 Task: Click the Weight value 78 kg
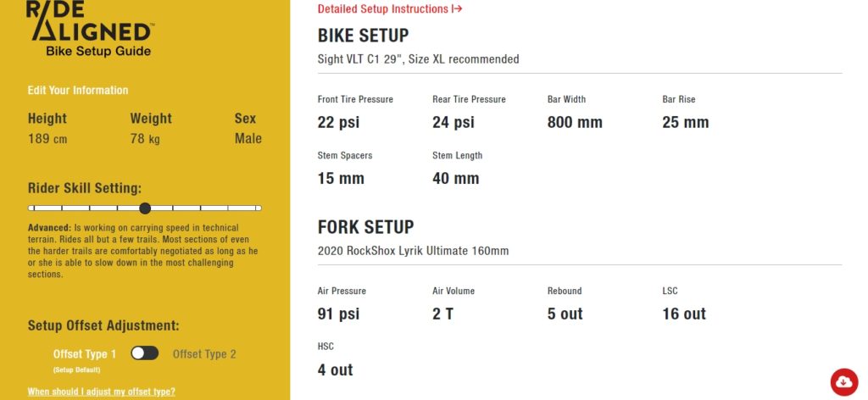tap(145, 139)
